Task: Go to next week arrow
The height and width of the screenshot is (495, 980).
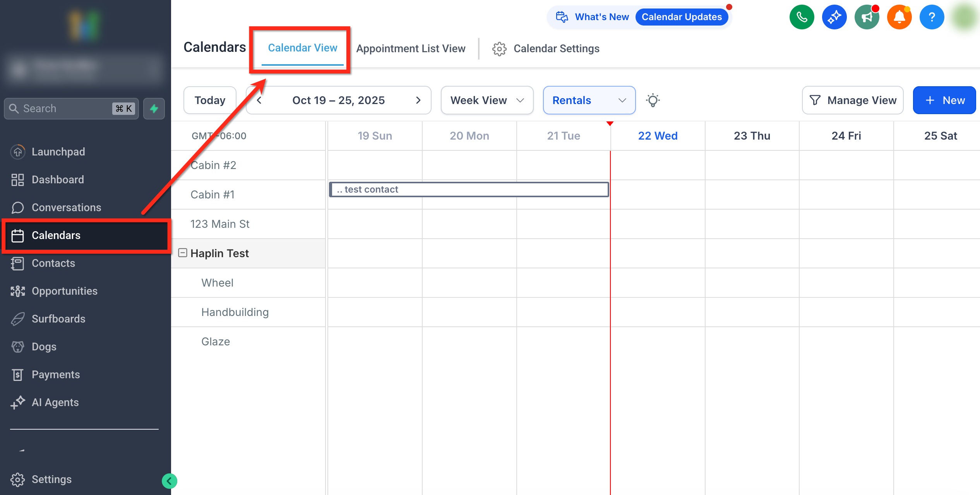Action: pos(418,100)
